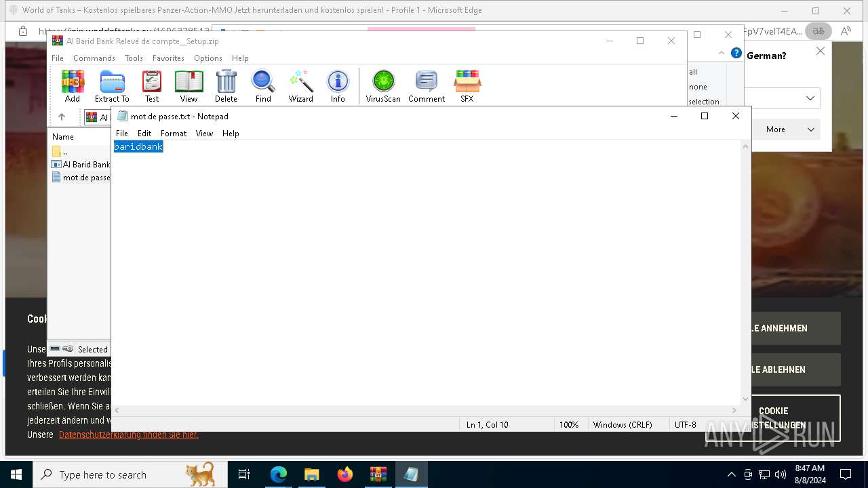Click the SFX icon in WinRAR toolbar

467,86
